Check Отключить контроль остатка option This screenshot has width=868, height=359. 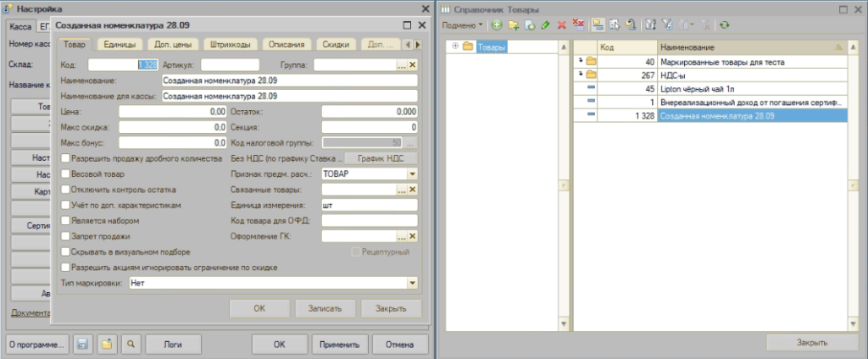pyautogui.click(x=66, y=189)
